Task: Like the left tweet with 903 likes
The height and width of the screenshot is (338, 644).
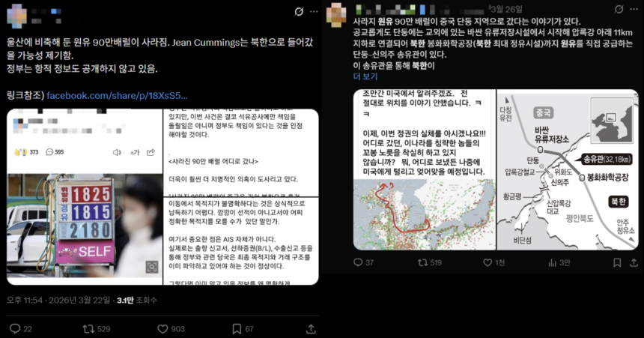Action: 162,329
